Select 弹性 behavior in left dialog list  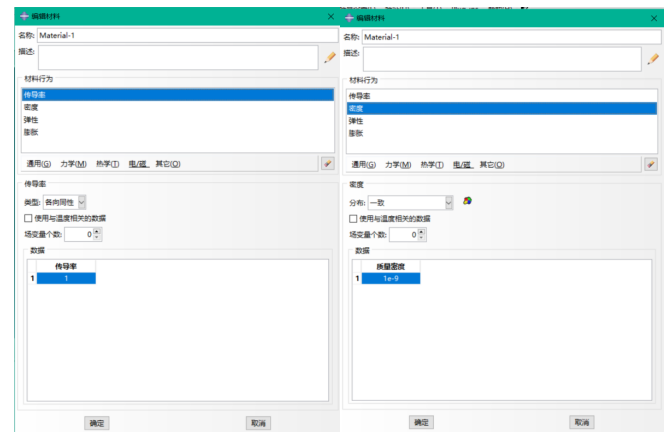click(178, 120)
